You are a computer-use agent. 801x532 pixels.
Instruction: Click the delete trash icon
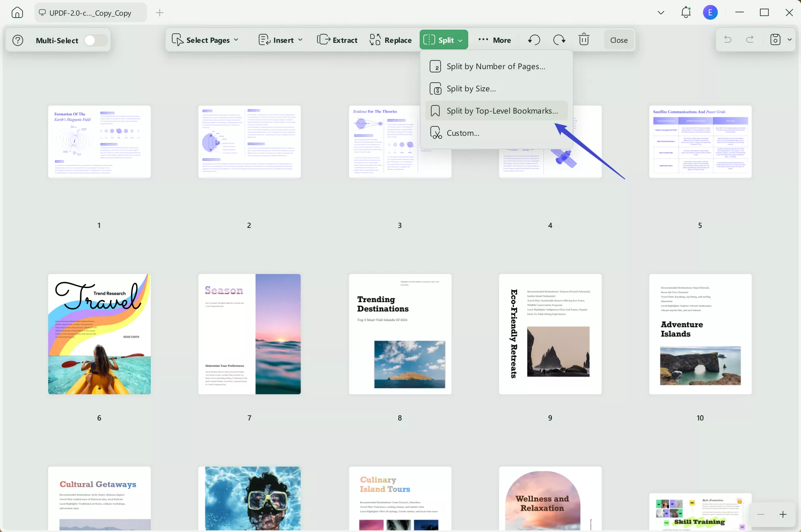click(584, 39)
